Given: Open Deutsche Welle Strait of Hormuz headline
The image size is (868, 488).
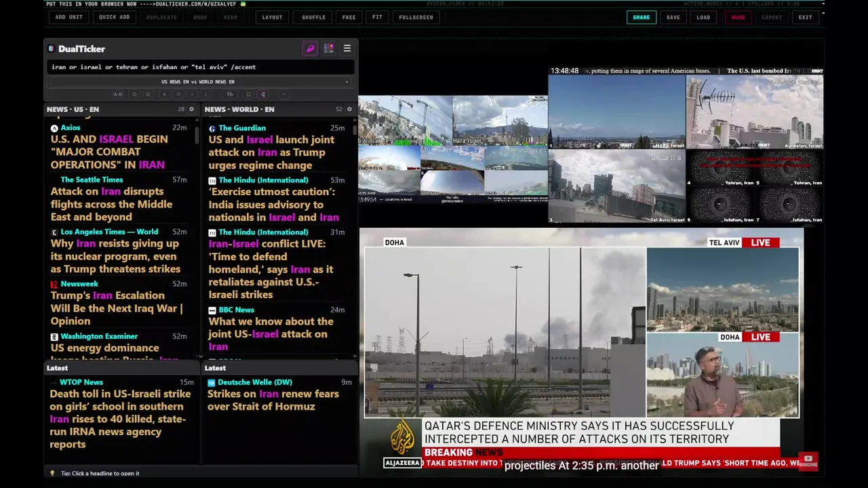Looking at the screenshot, I should [x=273, y=400].
